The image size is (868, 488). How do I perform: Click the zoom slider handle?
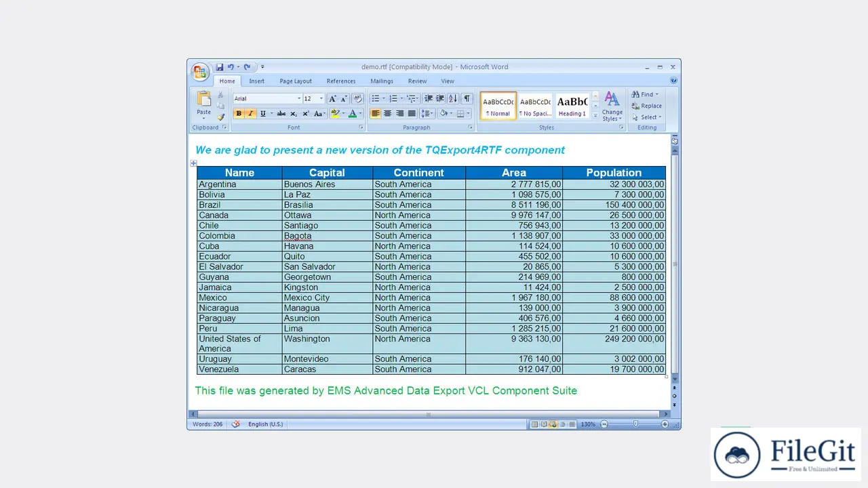tap(635, 424)
